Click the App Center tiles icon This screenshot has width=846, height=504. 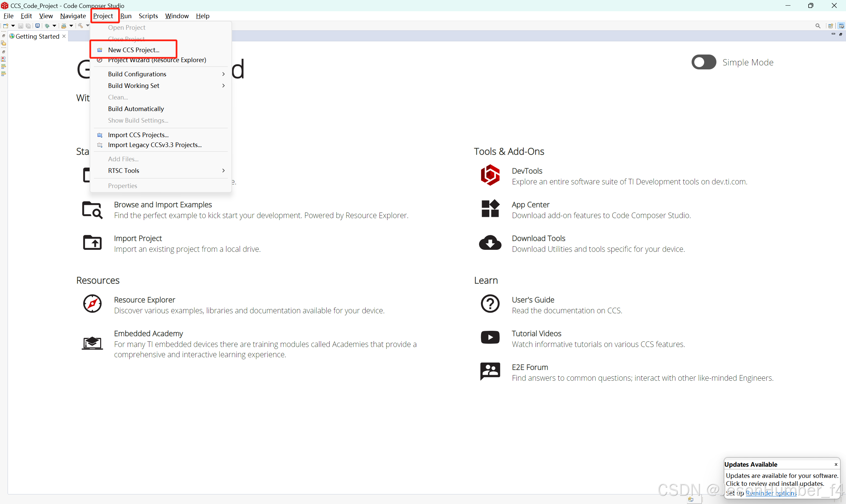pyautogui.click(x=490, y=209)
